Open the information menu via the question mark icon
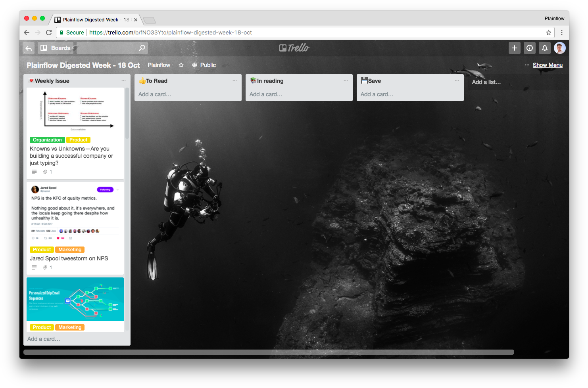The image size is (588, 388). pyautogui.click(x=529, y=48)
